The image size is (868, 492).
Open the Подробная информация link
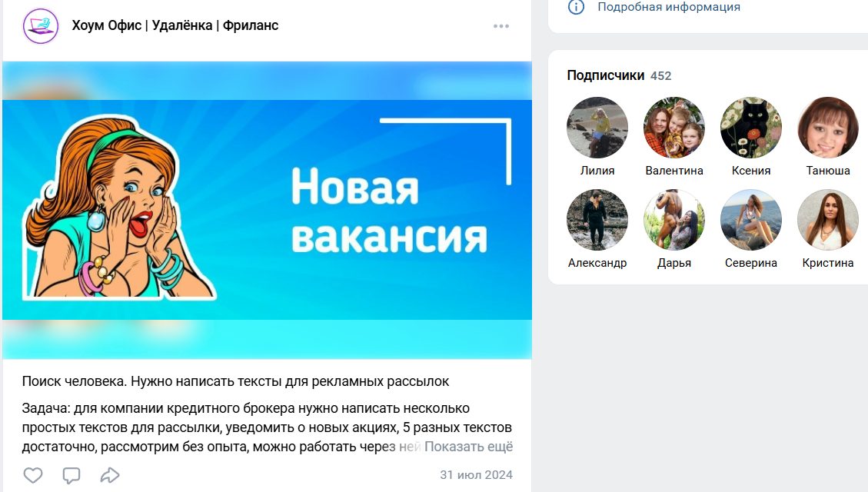point(669,7)
